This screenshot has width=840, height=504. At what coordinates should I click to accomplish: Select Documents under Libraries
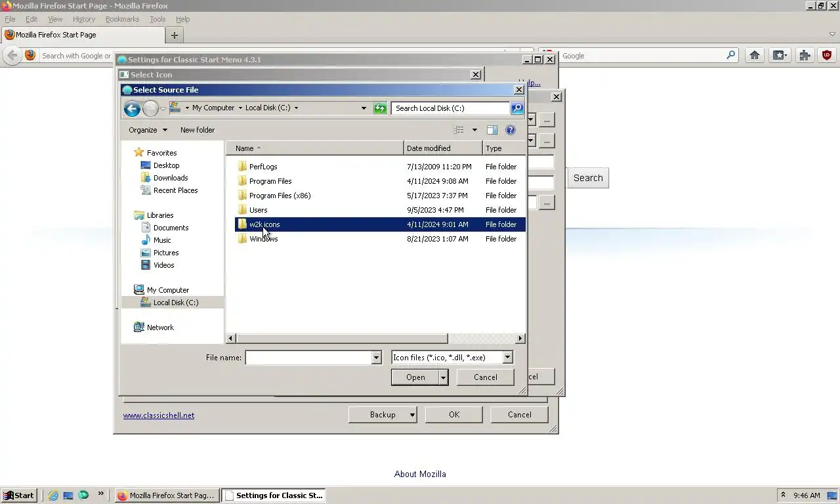click(171, 228)
